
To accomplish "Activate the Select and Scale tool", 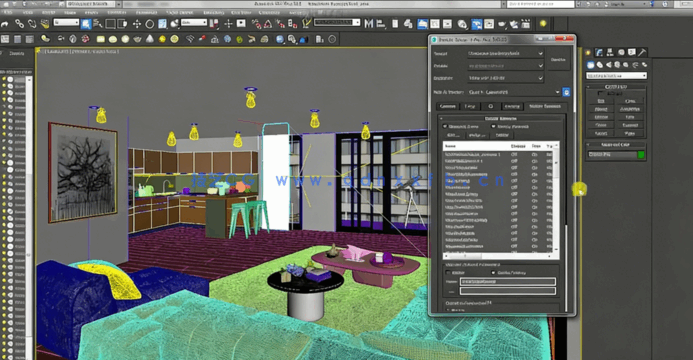I will [x=162, y=23].
